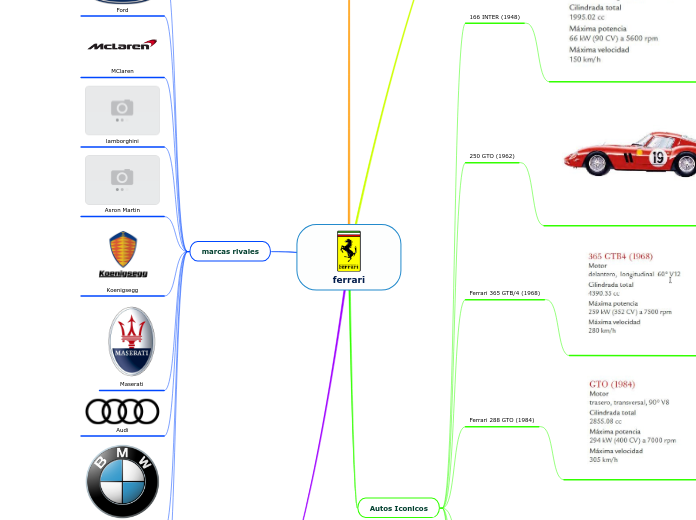The height and width of the screenshot is (520, 696).
Task: Select the Autos Iconicos branch node
Action: pos(399,508)
